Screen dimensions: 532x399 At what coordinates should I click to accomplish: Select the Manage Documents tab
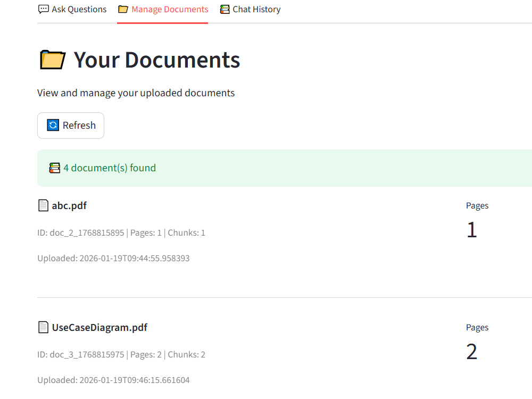(163, 10)
